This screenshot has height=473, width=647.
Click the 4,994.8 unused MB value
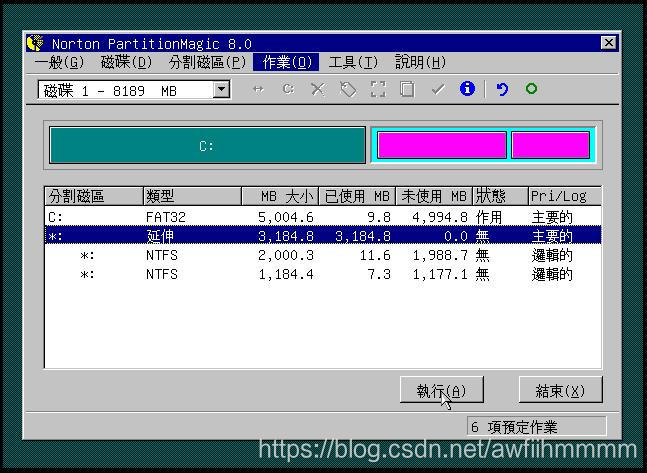click(440, 217)
